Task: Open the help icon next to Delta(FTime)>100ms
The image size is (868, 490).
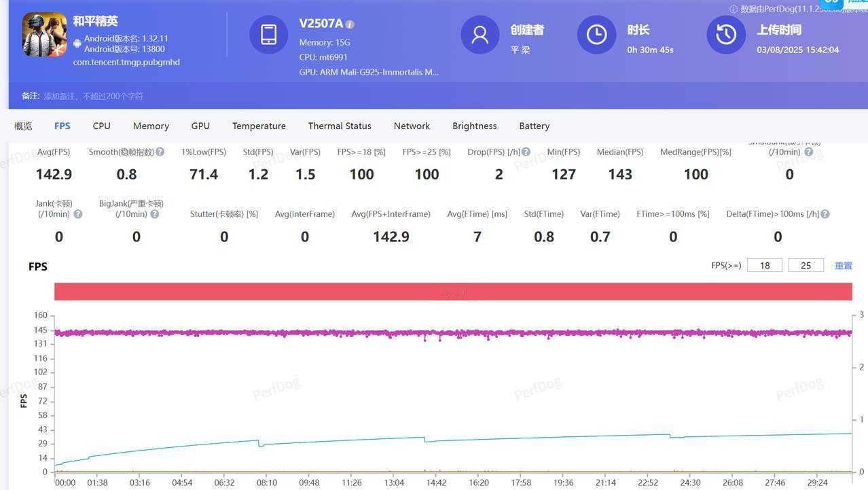Action: coord(825,214)
